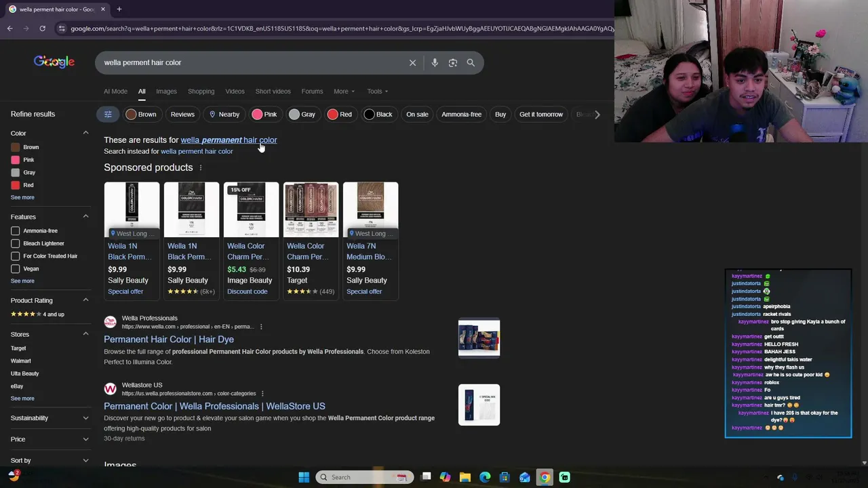Expand the Price filter section
868x488 pixels.
pos(85,439)
